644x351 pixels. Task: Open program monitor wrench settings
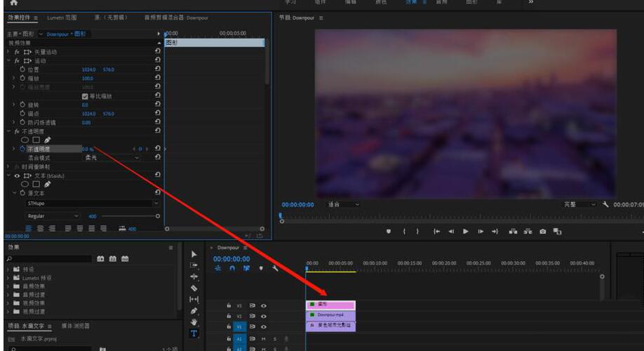[x=605, y=204]
